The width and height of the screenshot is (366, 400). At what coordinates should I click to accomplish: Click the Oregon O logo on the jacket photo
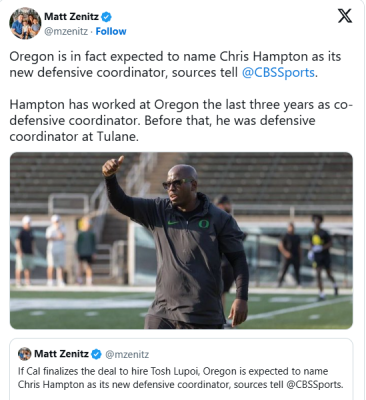[204, 223]
